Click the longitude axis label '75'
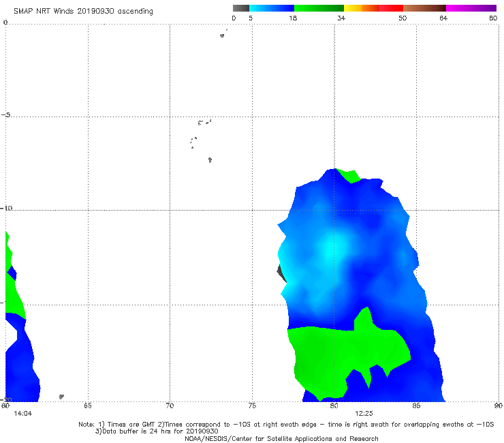 252,406
